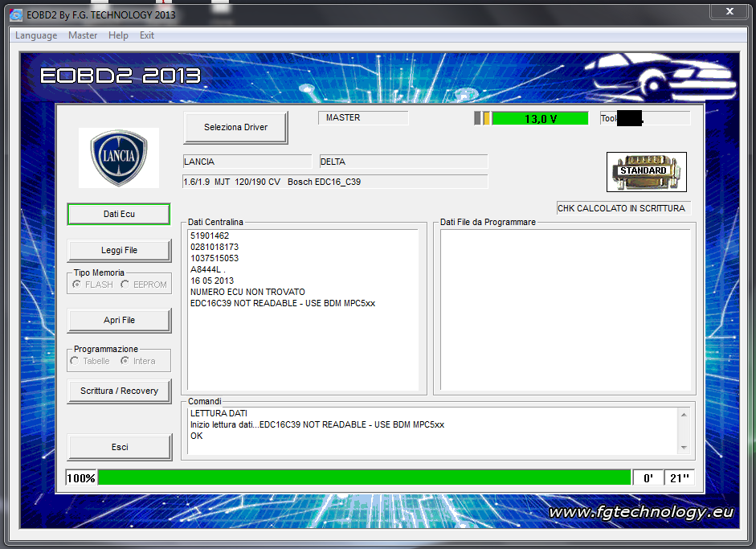Click the Dati Ecu button
Viewport: 756px width, 549px height.
(119, 214)
